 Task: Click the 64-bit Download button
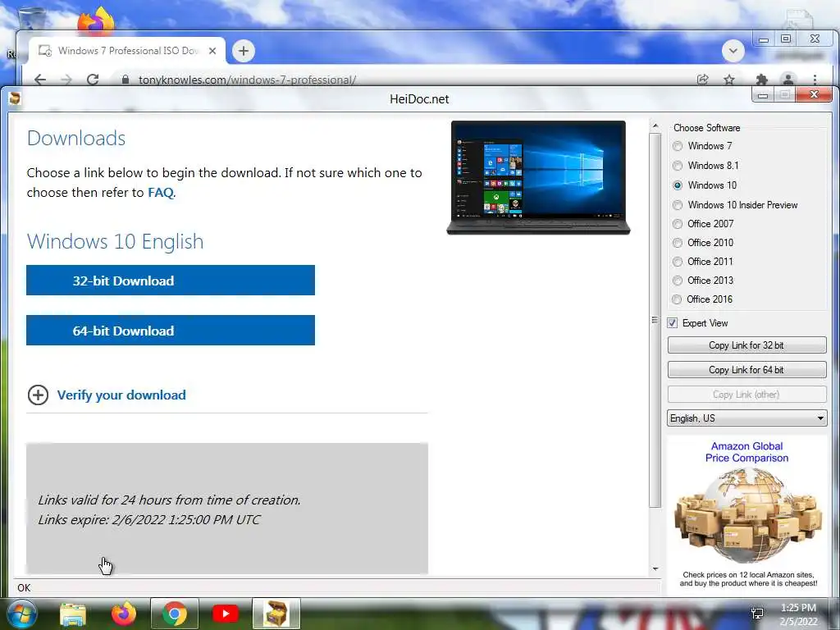click(171, 331)
